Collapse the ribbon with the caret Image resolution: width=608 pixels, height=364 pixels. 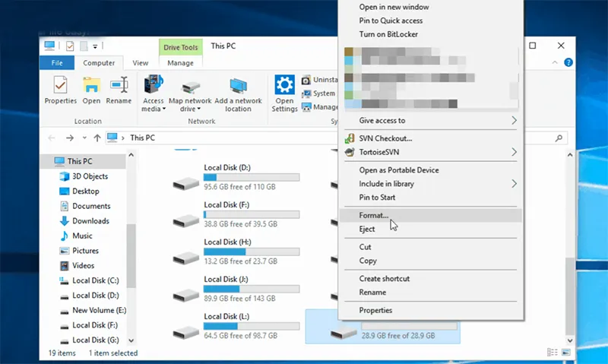[x=555, y=62]
